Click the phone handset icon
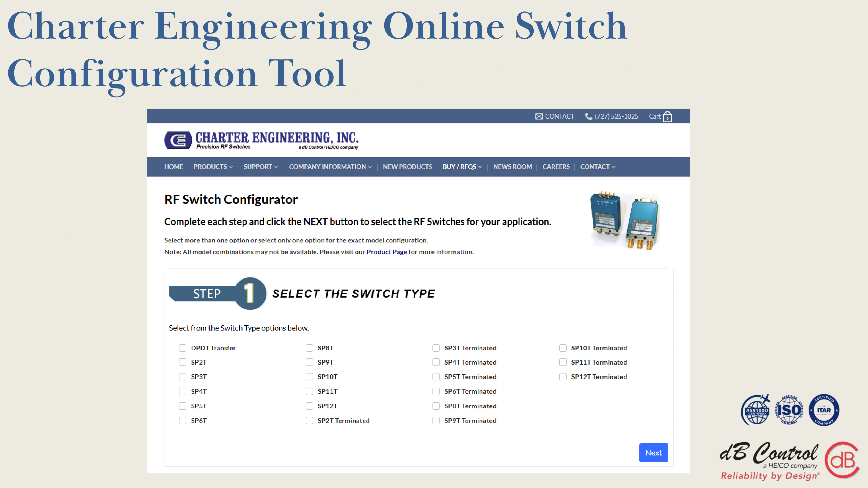The width and height of the screenshot is (868, 488). coord(589,116)
